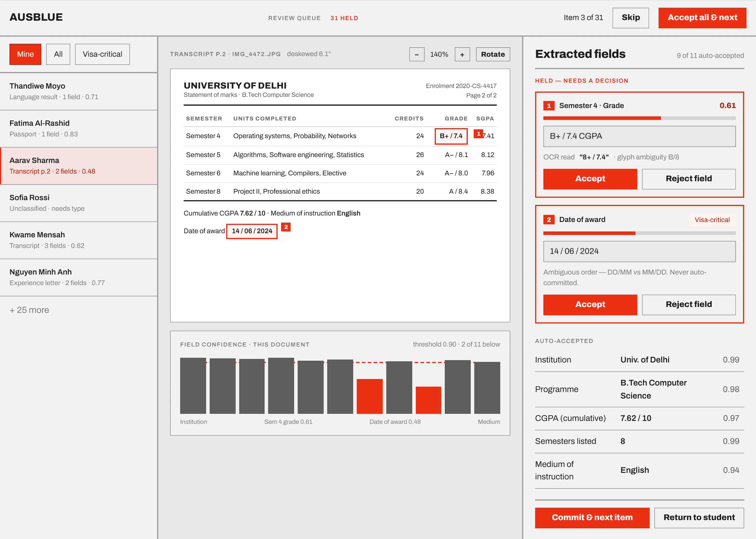Select the Institution auto-accepted row
This screenshot has width=756, height=539.
639,360
